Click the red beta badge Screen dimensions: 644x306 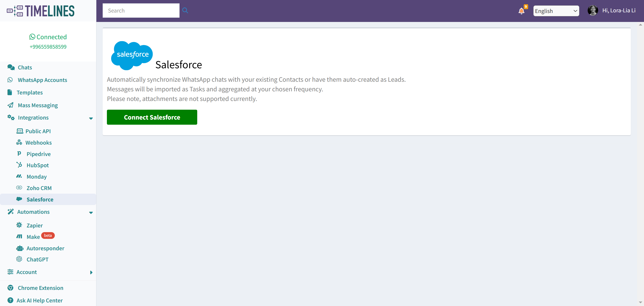[48, 235]
